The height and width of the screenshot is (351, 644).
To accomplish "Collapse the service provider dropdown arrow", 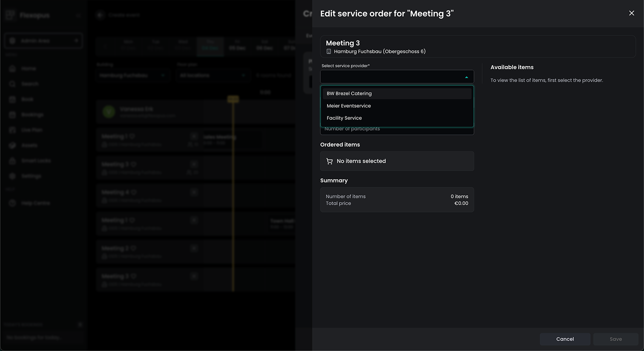I will [x=466, y=77].
